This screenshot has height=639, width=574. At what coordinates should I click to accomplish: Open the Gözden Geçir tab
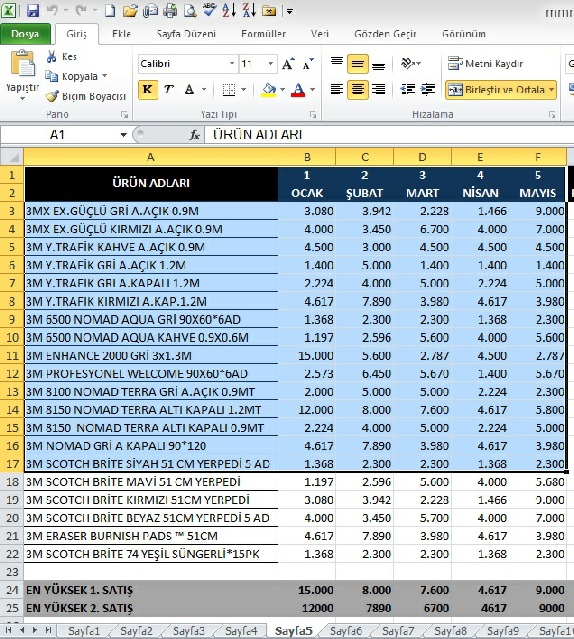coord(385,34)
